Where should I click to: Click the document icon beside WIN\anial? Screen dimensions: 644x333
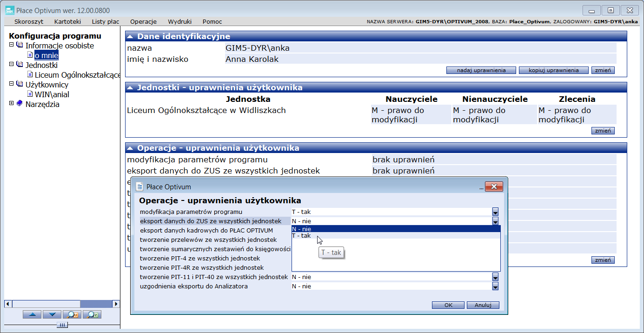pos(30,94)
